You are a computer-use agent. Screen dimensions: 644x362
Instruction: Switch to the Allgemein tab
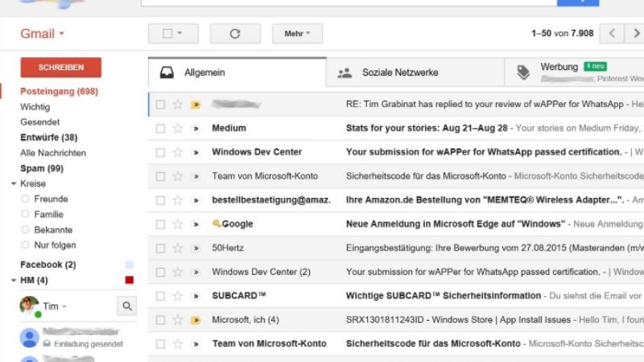237,72
